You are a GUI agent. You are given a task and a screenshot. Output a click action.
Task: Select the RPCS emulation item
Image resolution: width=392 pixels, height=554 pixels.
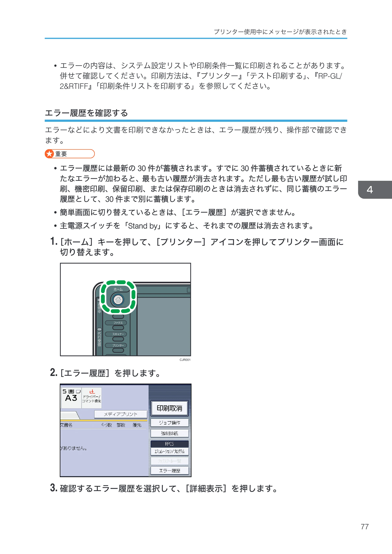pos(170,444)
